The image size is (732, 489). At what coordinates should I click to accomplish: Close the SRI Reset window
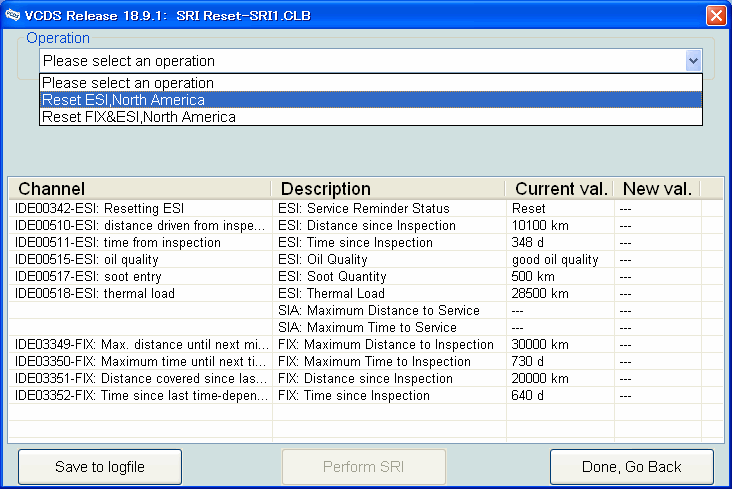[716, 15]
